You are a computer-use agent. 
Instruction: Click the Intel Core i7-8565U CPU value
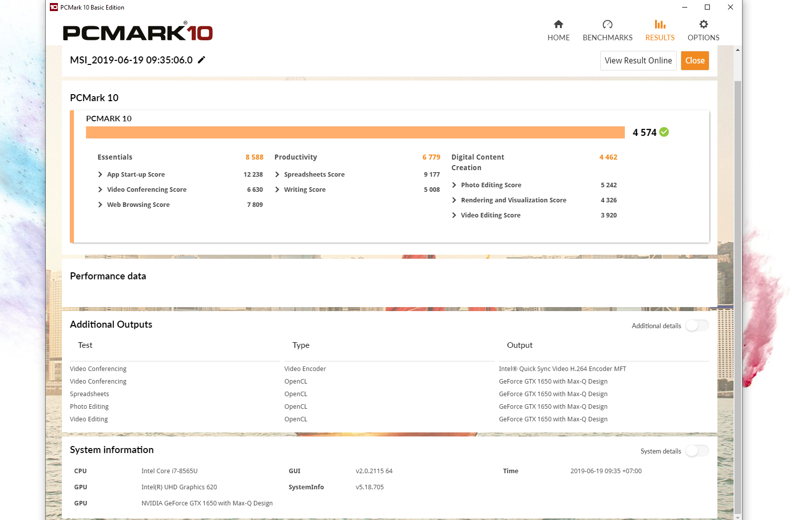(x=170, y=471)
